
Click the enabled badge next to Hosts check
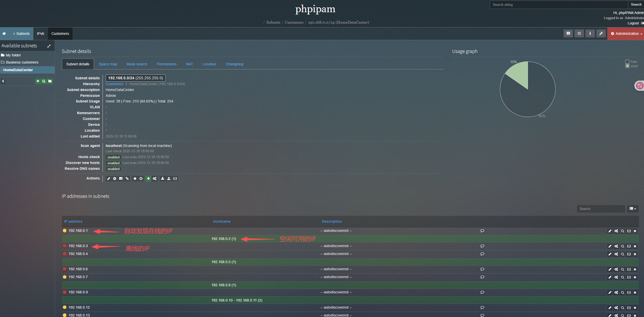pyautogui.click(x=113, y=157)
